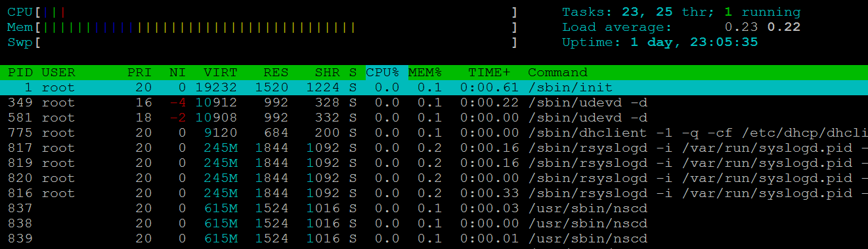Image resolution: width=868 pixels, height=249 pixels.
Task: Click the Tasks count summary
Action: (x=682, y=12)
